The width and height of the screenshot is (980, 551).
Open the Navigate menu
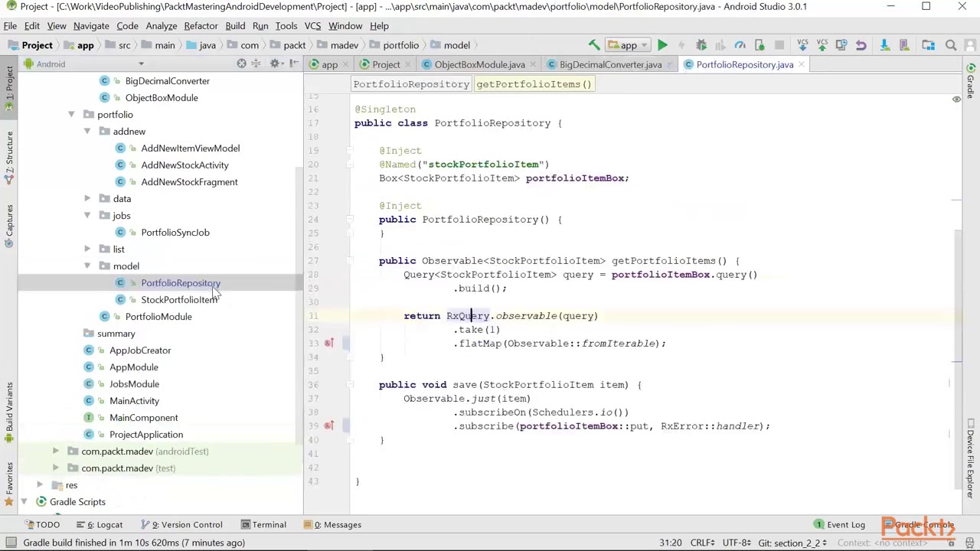91,25
